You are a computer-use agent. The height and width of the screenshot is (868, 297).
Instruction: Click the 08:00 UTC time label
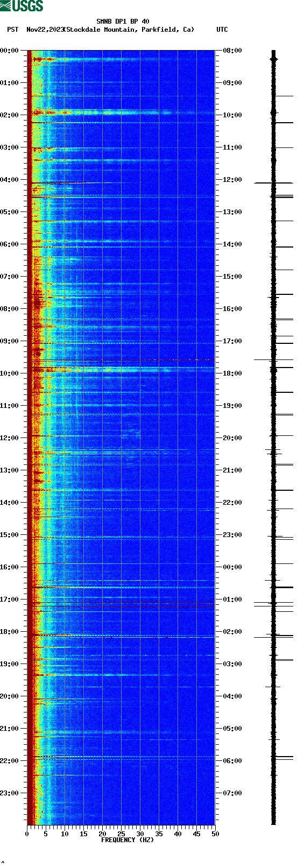[232, 51]
